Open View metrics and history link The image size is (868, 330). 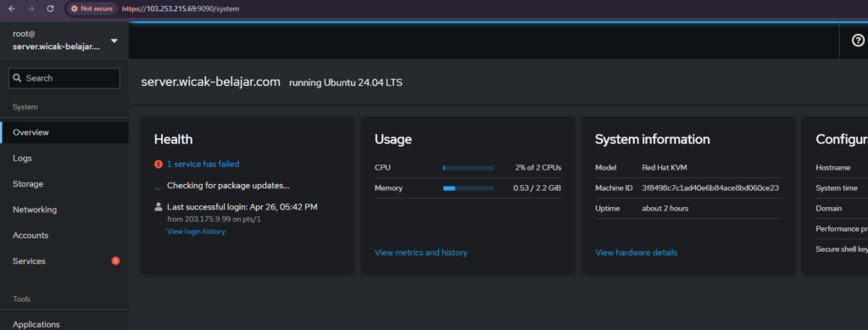point(420,253)
